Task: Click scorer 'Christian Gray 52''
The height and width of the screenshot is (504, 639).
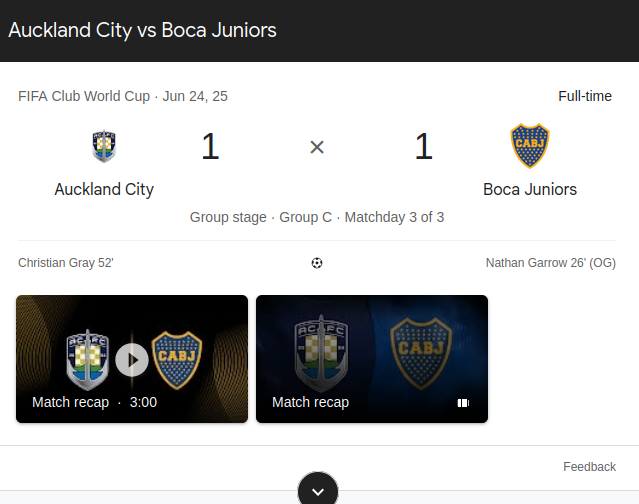Action: (x=66, y=263)
